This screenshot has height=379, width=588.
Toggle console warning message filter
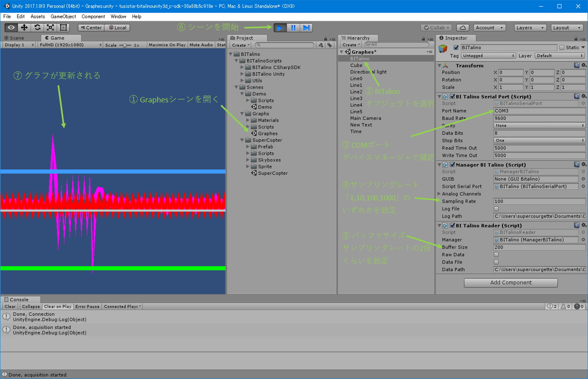click(x=566, y=306)
